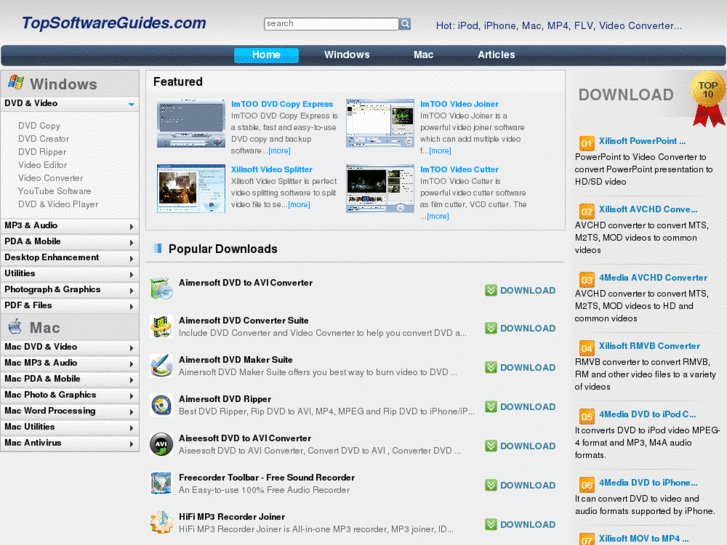727x545 pixels.
Task: Expand the Mac Word Processing category
Action: pos(70,411)
